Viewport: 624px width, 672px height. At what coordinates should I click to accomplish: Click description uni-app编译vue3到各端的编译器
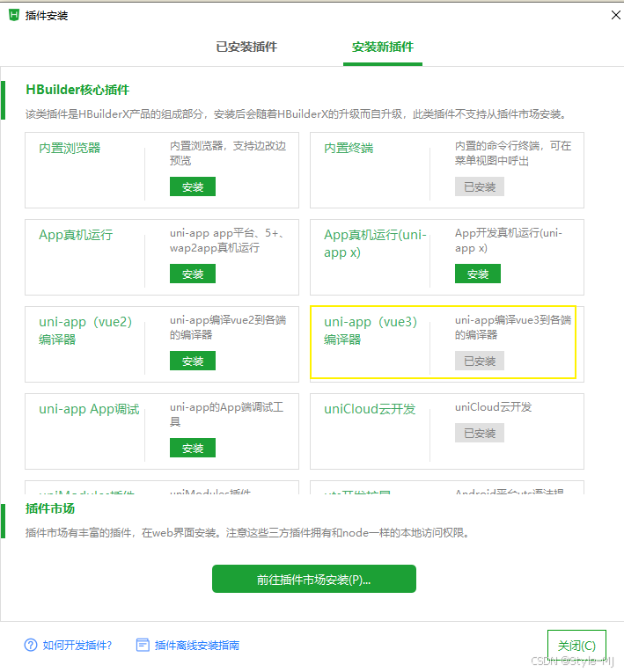coord(513,327)
